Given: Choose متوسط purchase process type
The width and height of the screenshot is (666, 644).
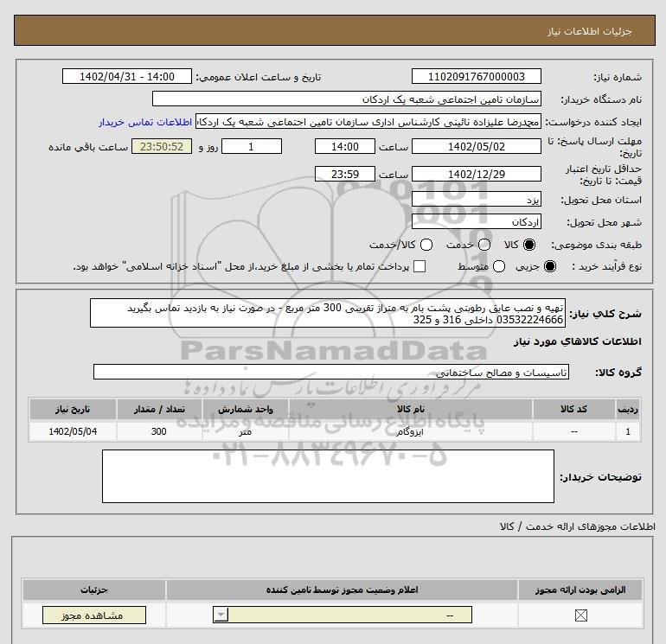Looking at the screenshot, I should pos(499,266).
